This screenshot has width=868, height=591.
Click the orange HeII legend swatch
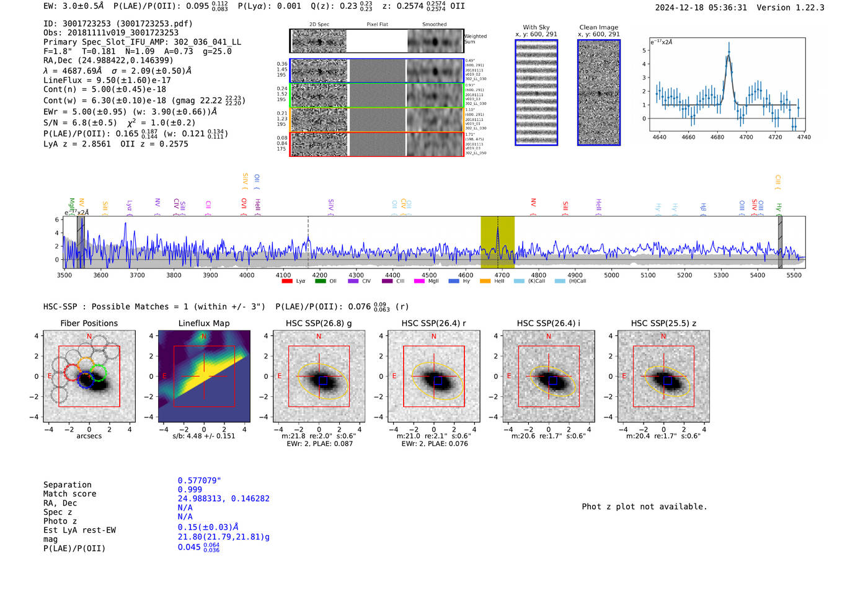coord(485,281)
